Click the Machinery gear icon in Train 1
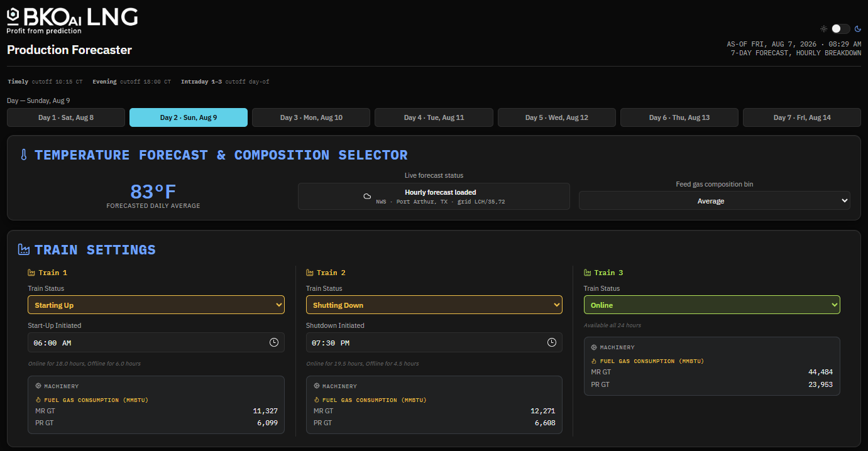Screen dimensions: 868x451 38,386
